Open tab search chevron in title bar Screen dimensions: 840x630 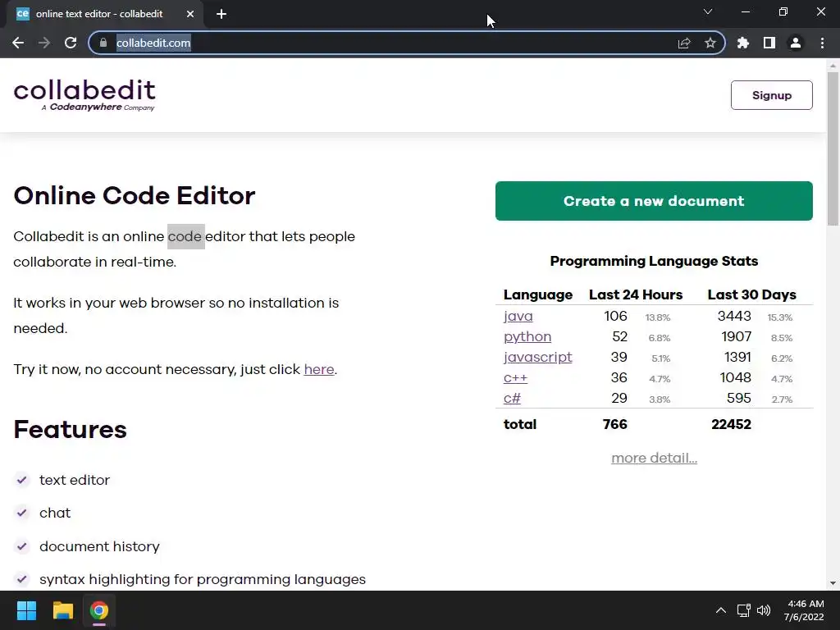708,11
